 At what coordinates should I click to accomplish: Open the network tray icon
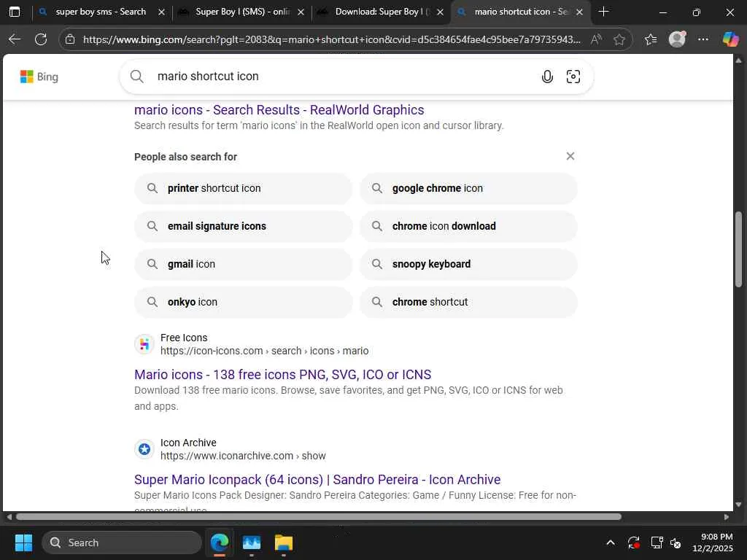[657, 542]
